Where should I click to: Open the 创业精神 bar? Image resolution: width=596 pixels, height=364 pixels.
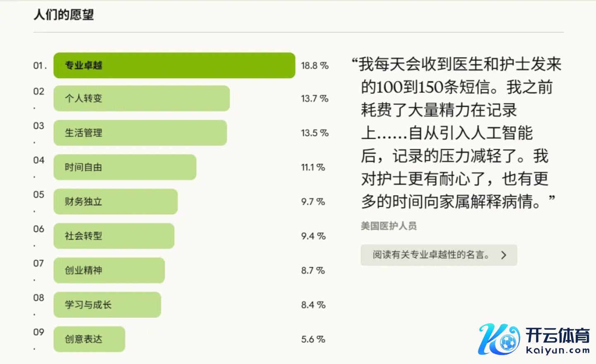point(109,270)
